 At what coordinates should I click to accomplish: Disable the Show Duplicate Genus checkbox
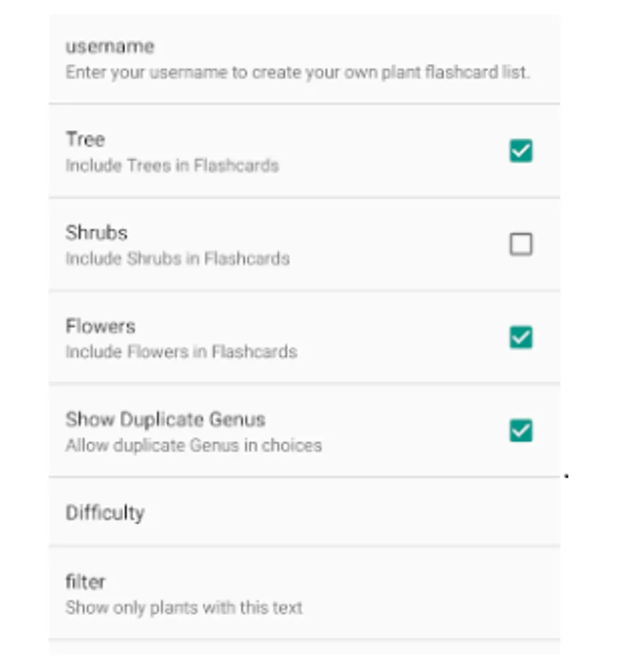(x=521, y=430)
